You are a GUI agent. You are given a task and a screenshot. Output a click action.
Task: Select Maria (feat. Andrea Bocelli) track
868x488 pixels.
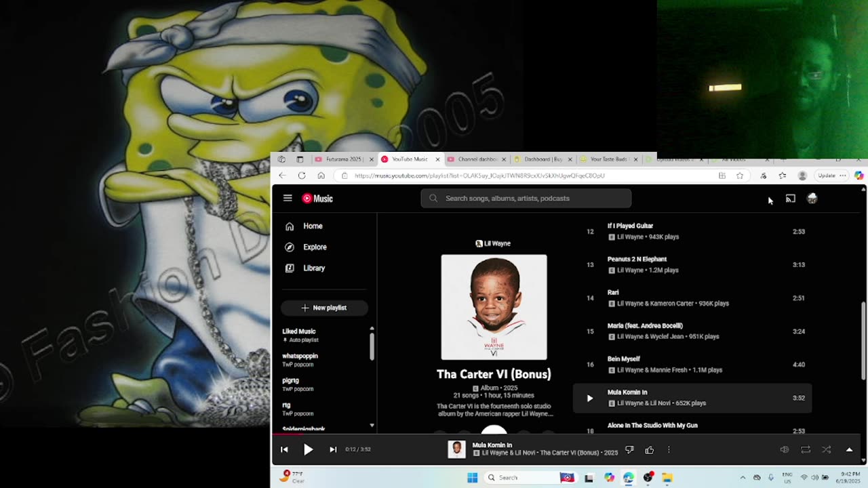click(645, 325)
